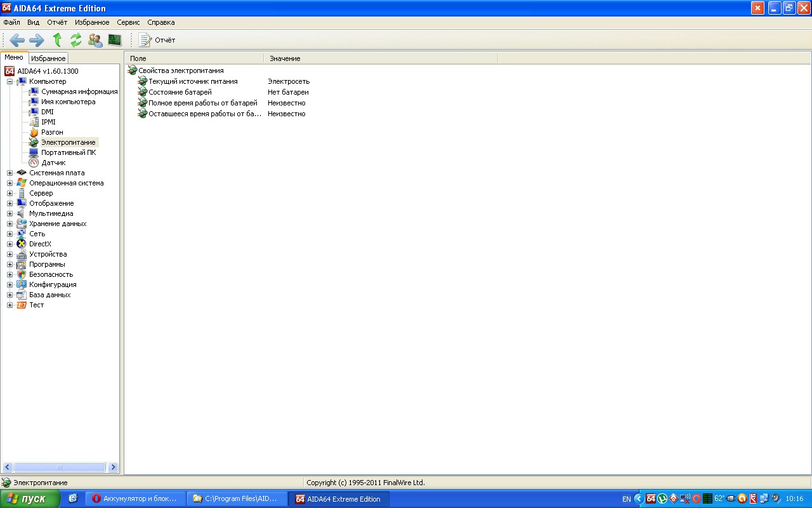Viewport: 812px width, 508px height.
Task: Open the Избранное menu in menu bar
Action: [x=92, y=22]
